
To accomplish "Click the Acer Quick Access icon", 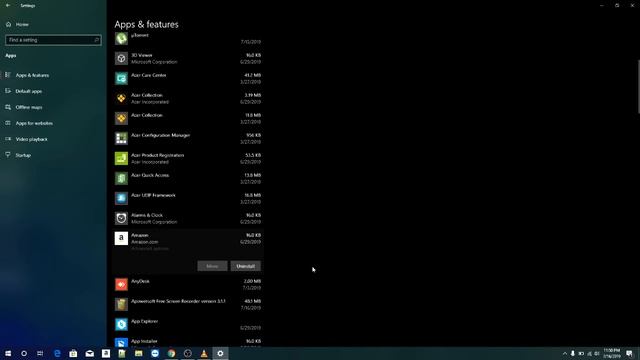I will [x=121, y=178].
